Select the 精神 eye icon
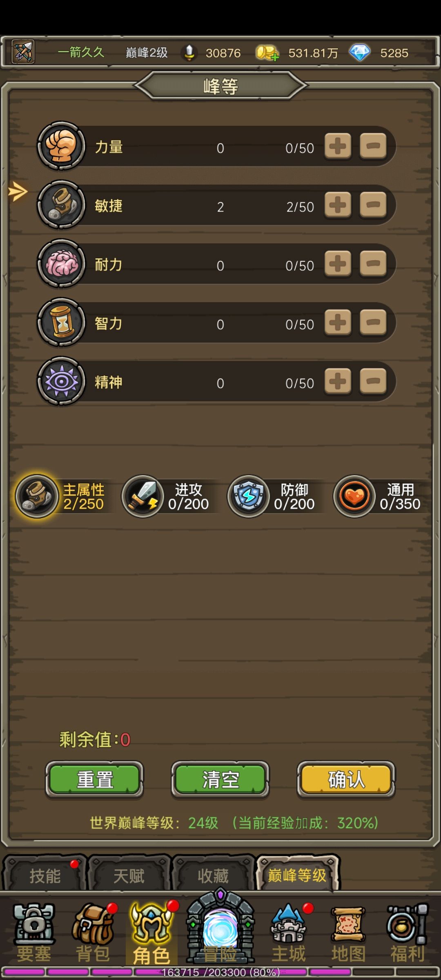The height and width of the screenshot is (980, 441). pyautogui.click(x=61, y=381)
